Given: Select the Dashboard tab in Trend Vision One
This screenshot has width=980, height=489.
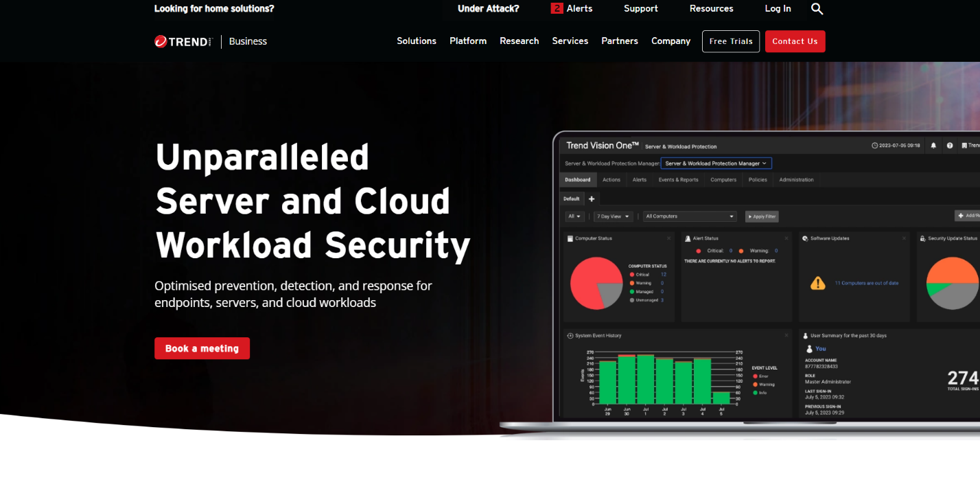Looking at the screenshot, I should pos(578,180).
